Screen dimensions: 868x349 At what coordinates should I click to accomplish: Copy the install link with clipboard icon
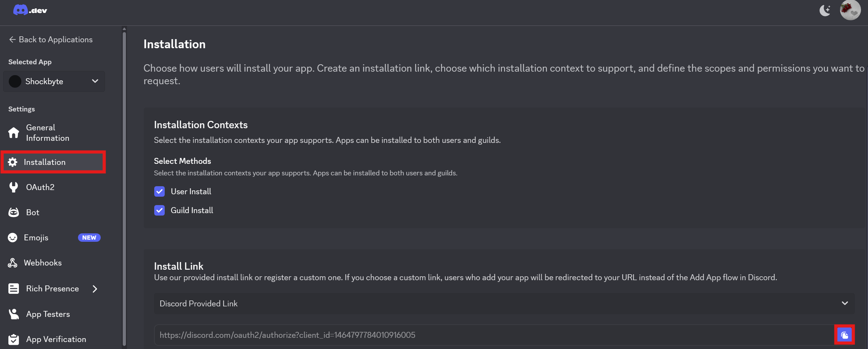(844, 335)
